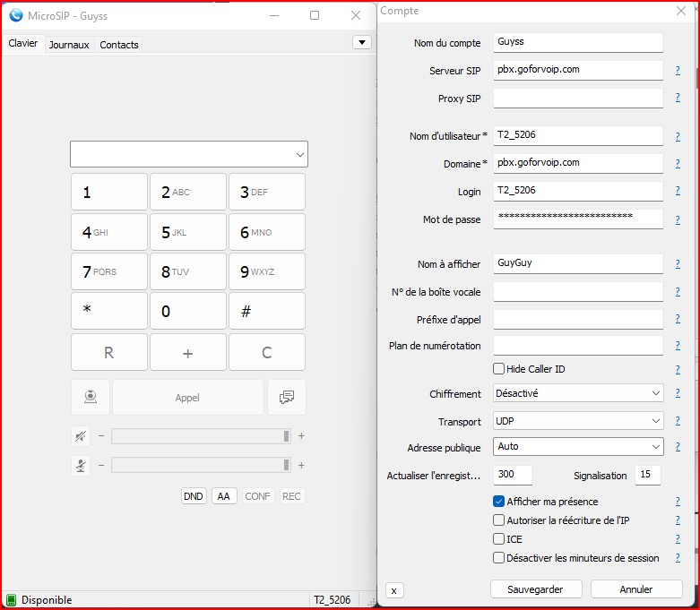
Task: Toggle AA auto-answer mode
Action: [224, 496]
